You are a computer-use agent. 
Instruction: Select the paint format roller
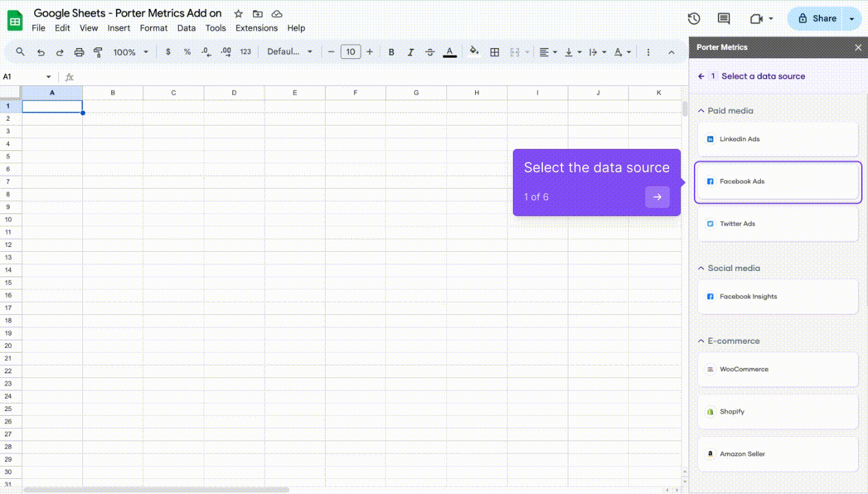coord(98,52)
